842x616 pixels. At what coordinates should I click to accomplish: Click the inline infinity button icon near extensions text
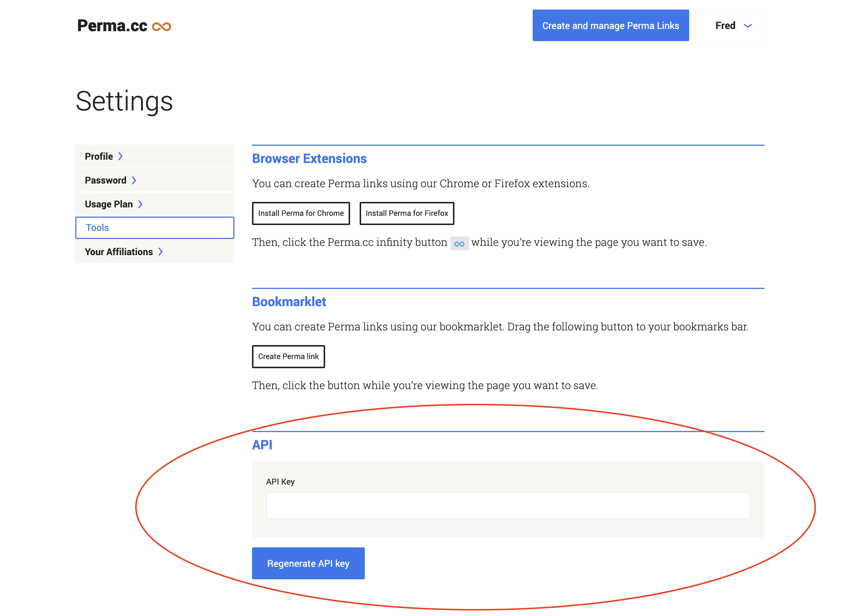click(x=459, y=243)
